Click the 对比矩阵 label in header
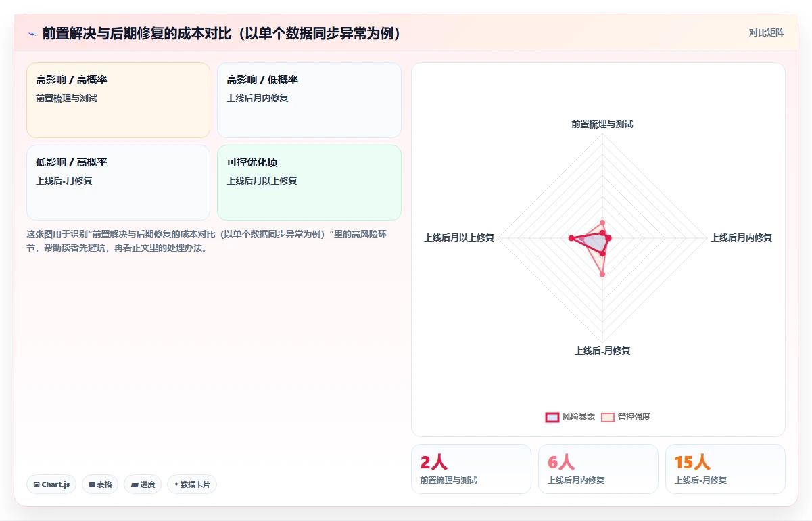This screenshot has height=521, width=812. coord(767,32)
